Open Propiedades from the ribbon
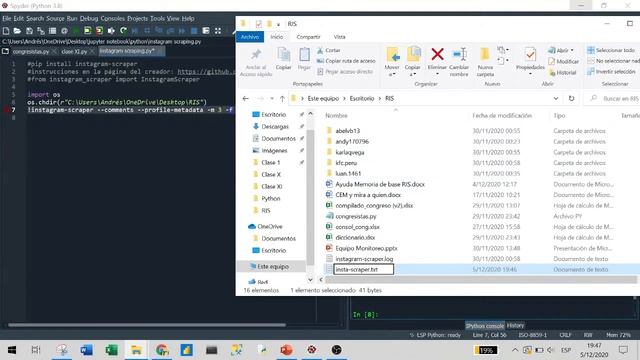 pyautogui.click(x=530, y=61)
